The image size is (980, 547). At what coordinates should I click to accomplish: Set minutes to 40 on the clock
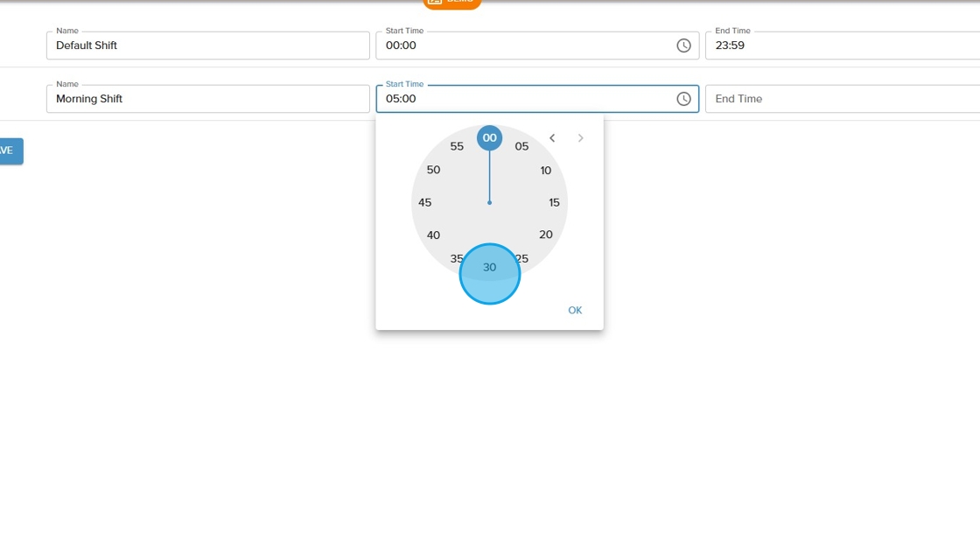tap(433, 235)
